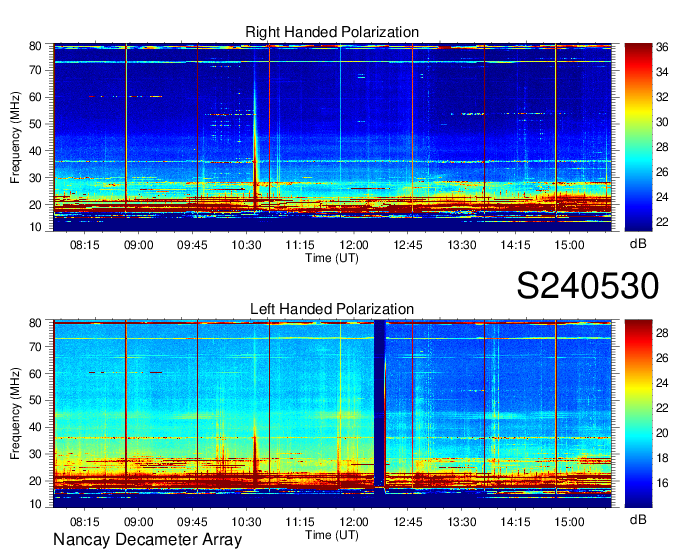680x552 pixels.
Task: Click the 22 dB value on Right Handed color bar
Action: click(662, 222)
